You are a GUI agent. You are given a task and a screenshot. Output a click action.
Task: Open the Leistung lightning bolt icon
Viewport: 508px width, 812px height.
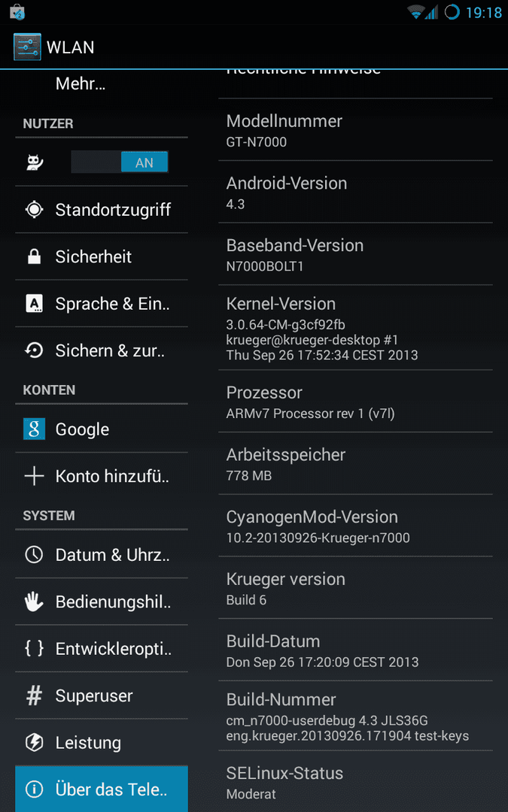[x=34, y=743]
